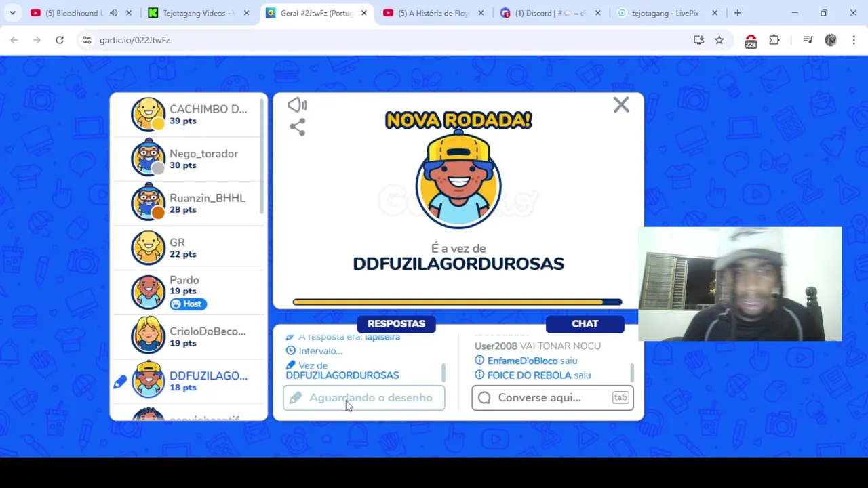The image size is (868, 488).
Task: Focus the chat input Converse aqui...
Action: pos(553,398)
